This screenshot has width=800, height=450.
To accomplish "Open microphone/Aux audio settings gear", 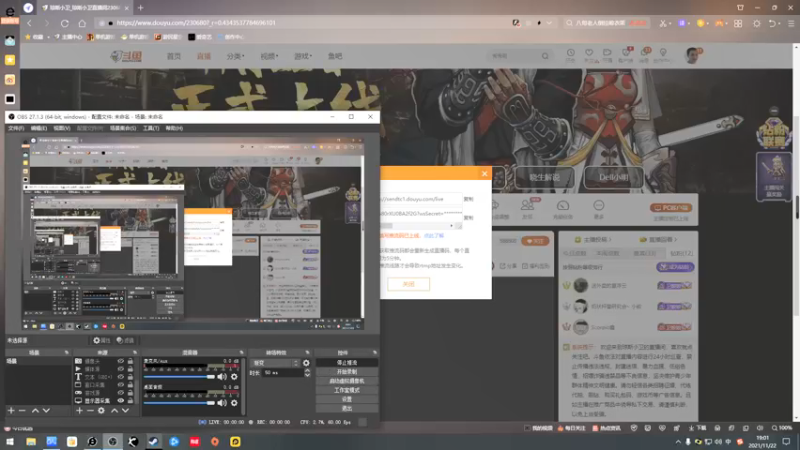I will (234, 377).
